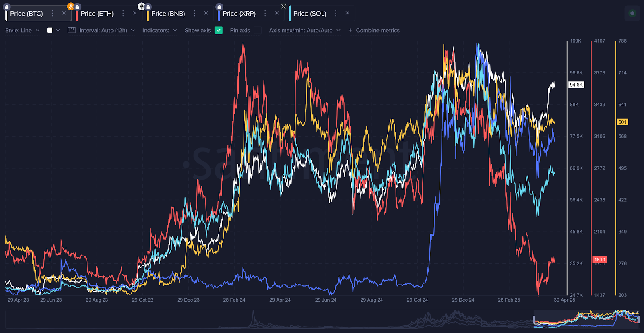
Task: Click the lock icon above Price (XRP)
Action: (x=219, y=7)
